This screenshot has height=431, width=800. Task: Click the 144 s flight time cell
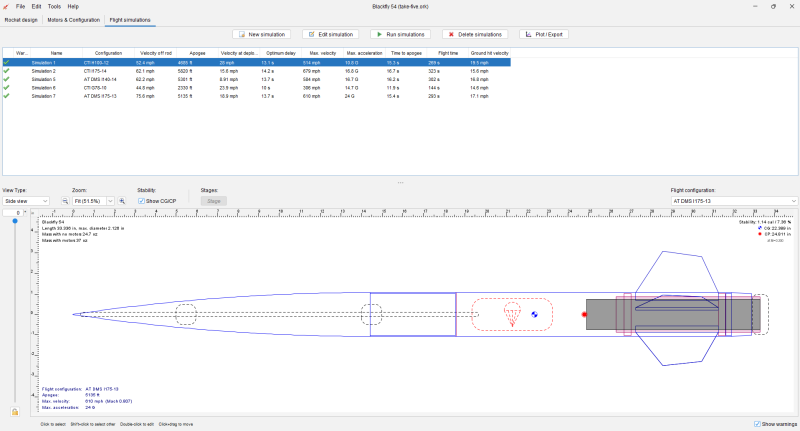(434, 88)
